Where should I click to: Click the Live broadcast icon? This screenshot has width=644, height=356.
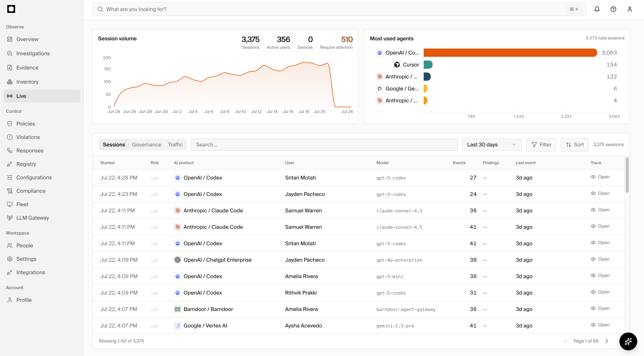point(10,96)
